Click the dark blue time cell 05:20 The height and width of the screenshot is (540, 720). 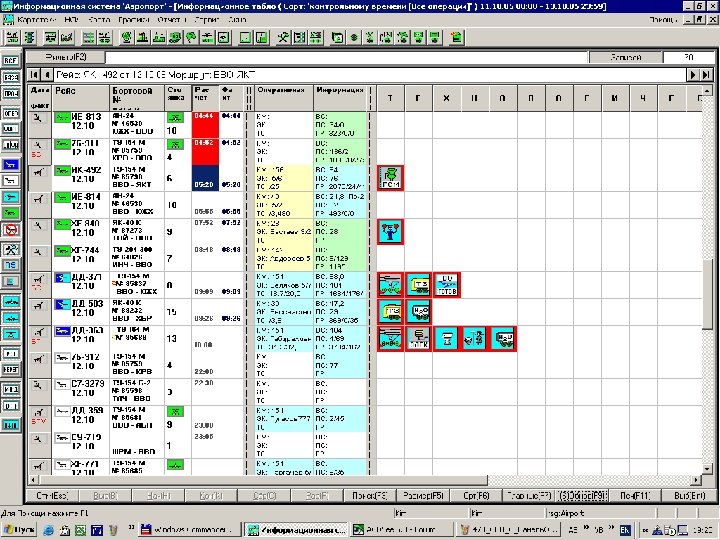pos(205,178)
